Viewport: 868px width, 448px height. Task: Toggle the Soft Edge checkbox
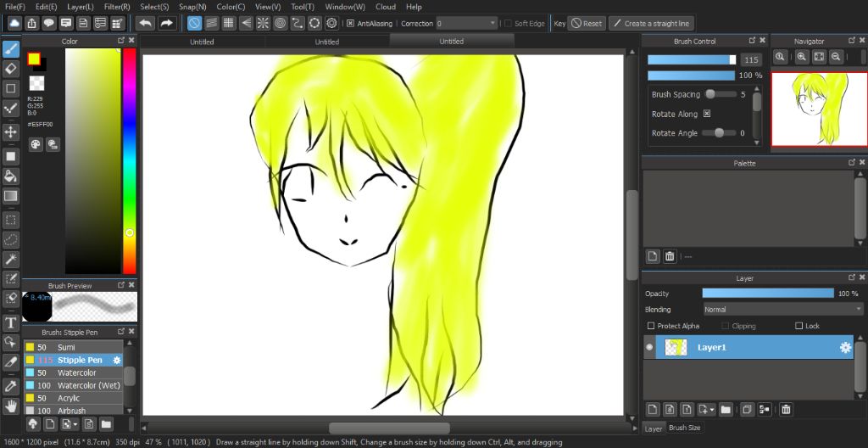click(x=509, y=23)
